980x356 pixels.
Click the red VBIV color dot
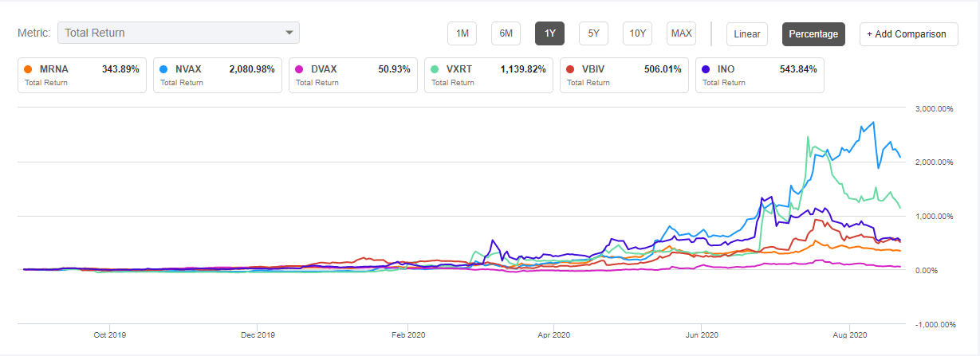coord(572,69)
